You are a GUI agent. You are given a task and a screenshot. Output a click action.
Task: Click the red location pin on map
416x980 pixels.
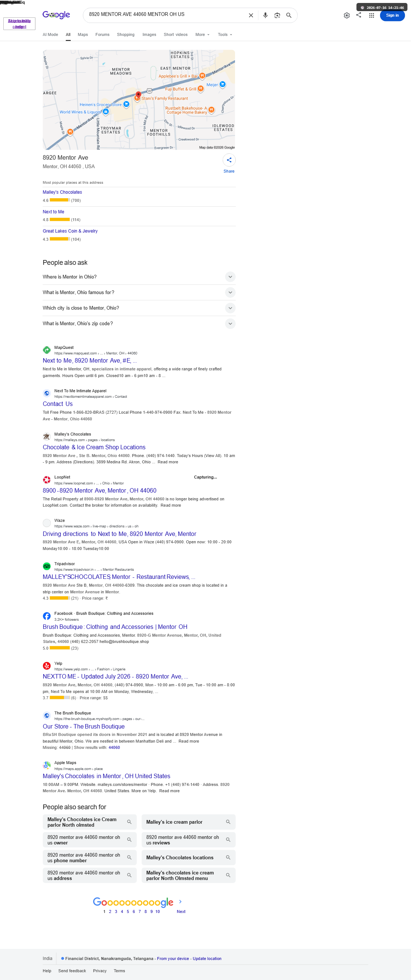(138, 94)
